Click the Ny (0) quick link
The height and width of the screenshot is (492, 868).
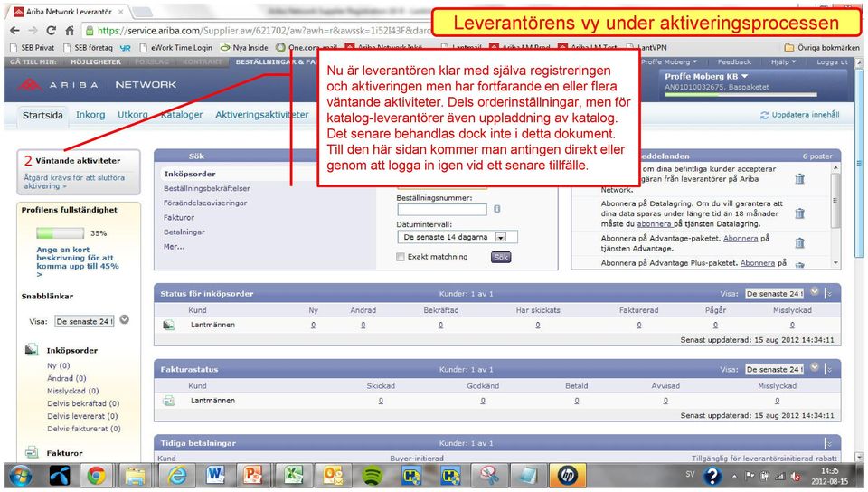pyautogui.click(x=59, y=365)
